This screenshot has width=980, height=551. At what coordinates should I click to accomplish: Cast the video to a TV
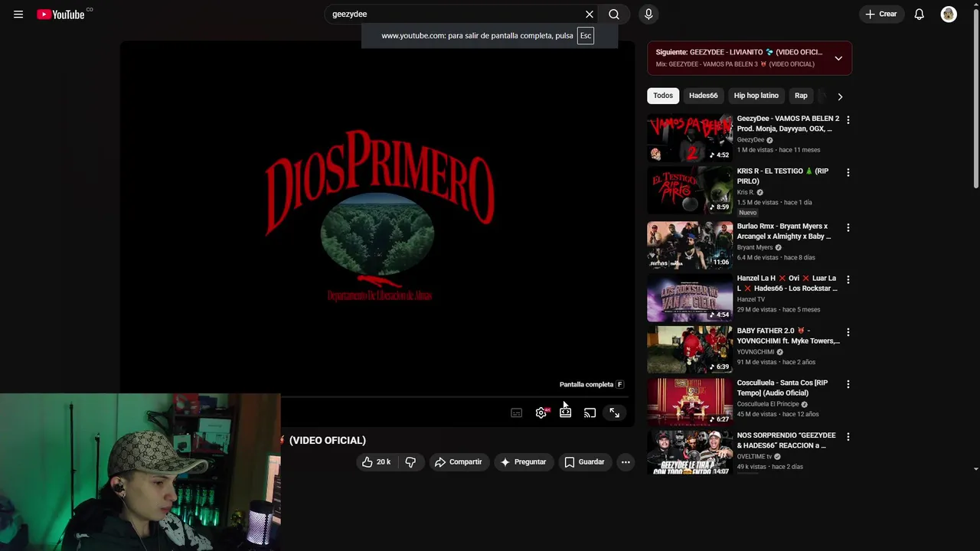point(590,412)
